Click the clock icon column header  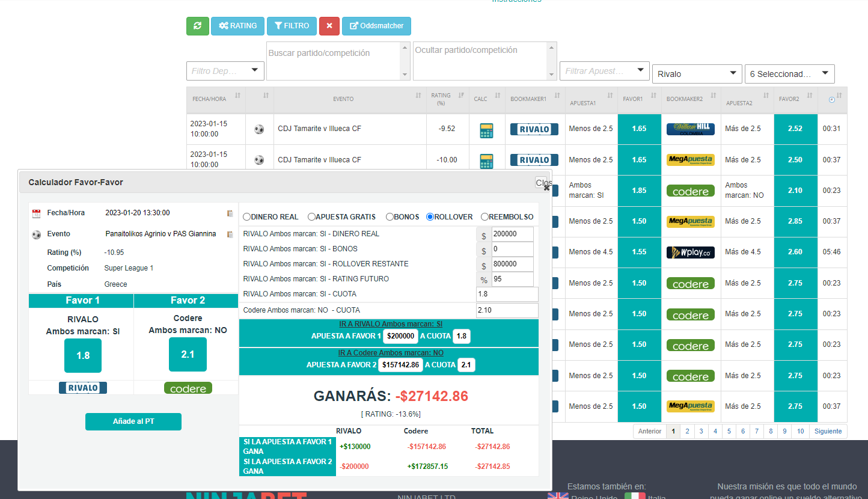tap(833, 99)
